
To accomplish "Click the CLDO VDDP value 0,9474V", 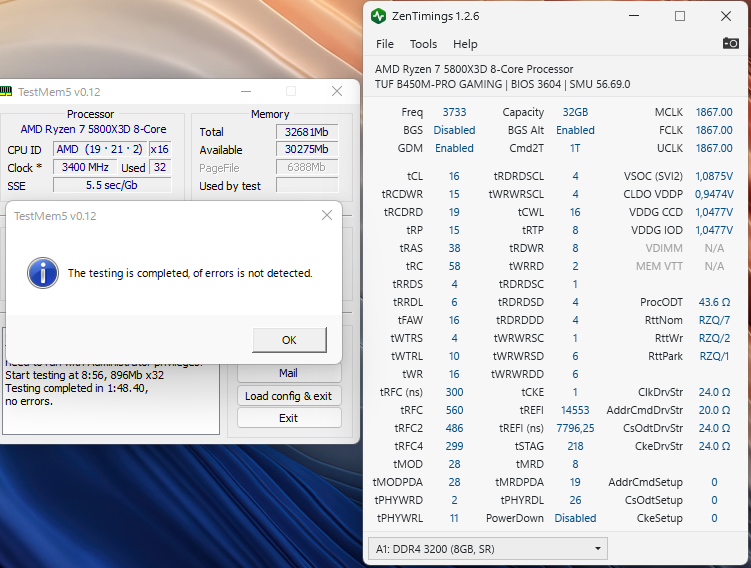I will pyautogui.click(x=714, y=194).
